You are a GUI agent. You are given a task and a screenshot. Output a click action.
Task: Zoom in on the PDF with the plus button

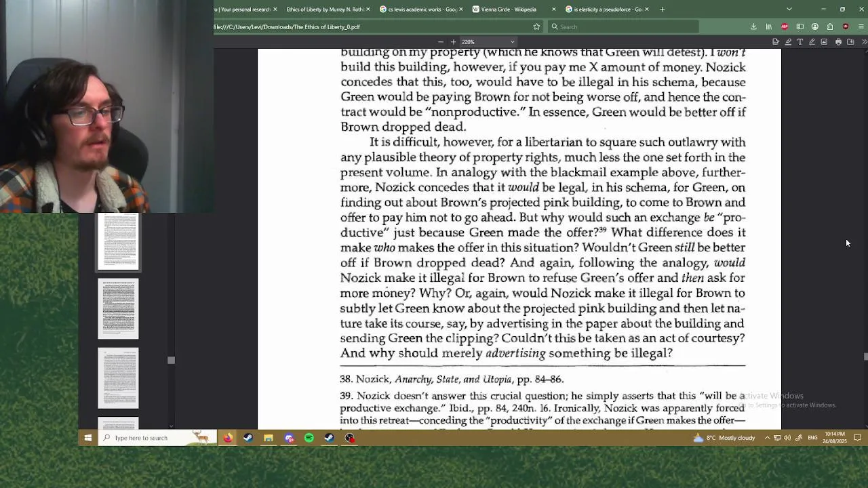(453, 42)
